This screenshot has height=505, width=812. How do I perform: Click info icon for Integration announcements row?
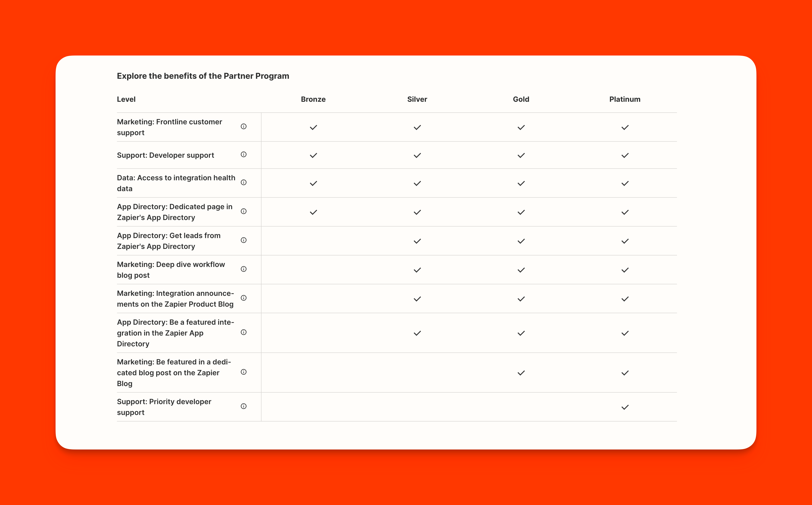(244, 298)
